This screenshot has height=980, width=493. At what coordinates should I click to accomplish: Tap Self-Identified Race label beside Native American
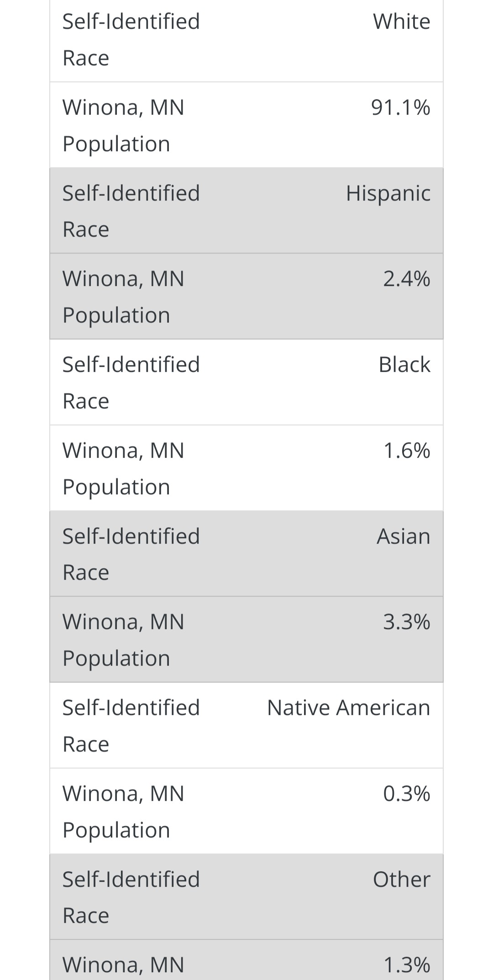[x=131, y=726]
